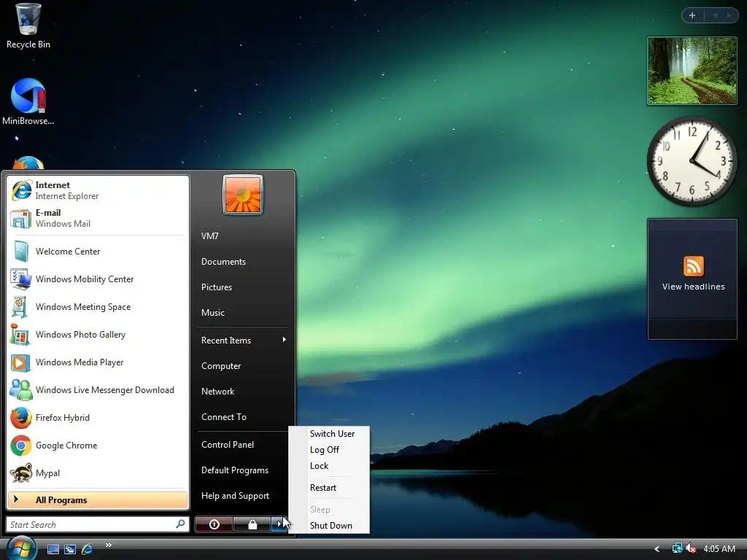The height and width of the screenshot is (560, 747).
Task: Open the Welcome Center icon
Action: point(21,252)
